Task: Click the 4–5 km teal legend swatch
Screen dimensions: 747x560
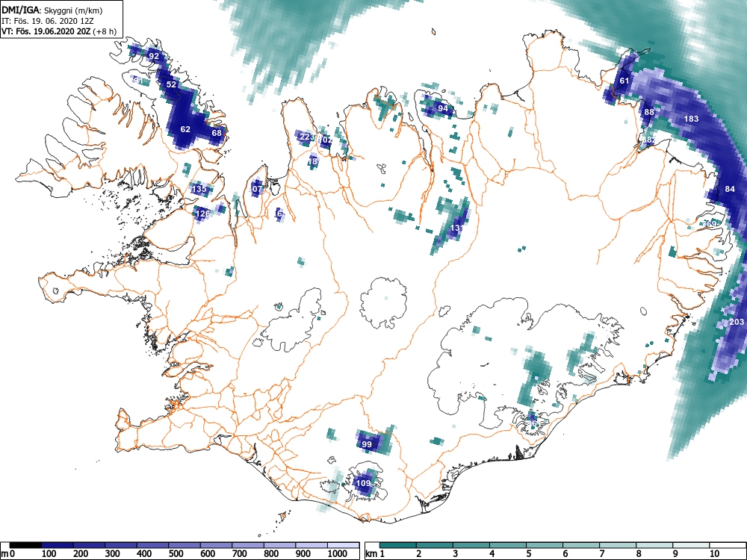Action: [508, 545]
